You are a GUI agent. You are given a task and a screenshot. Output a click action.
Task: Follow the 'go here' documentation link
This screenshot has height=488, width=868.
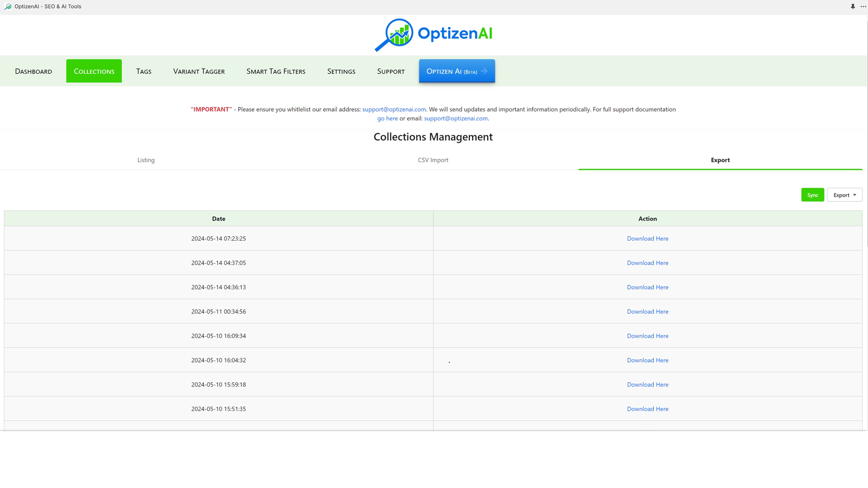pos(387,118)
